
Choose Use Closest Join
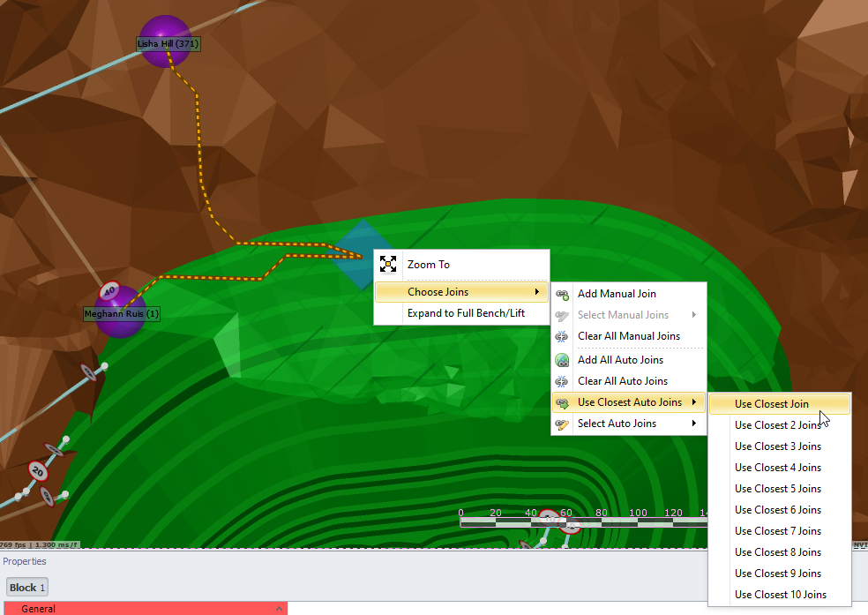click(x=780, y=404)
